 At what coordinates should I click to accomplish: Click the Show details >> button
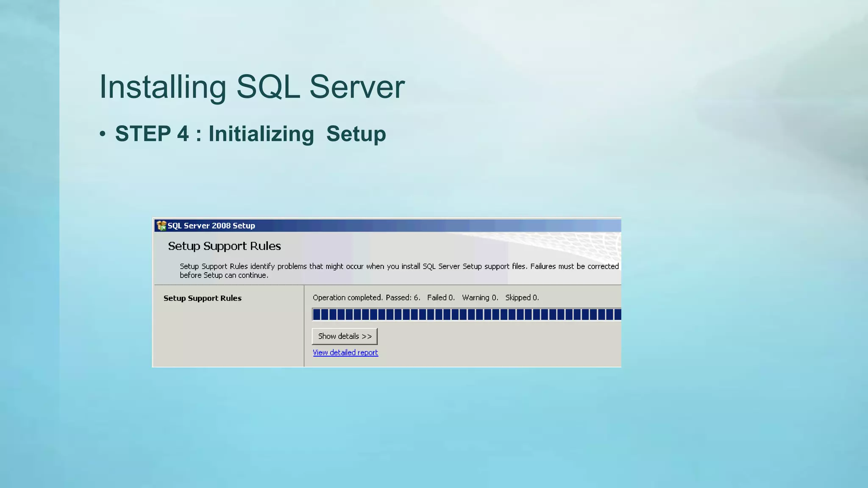click(345, 336)
